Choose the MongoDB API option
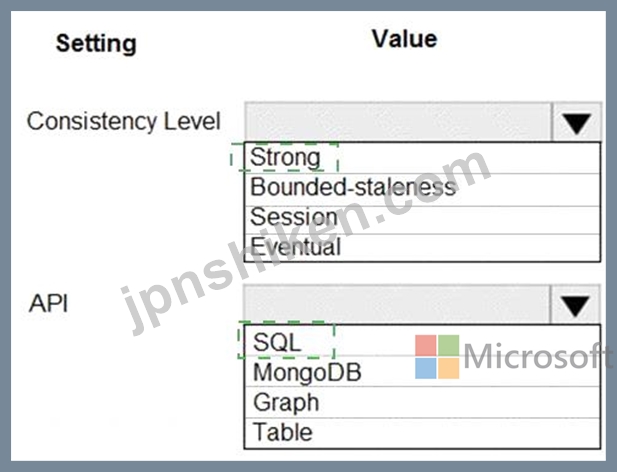This screenshot has height=472, width=617. (x=422, y=371)
